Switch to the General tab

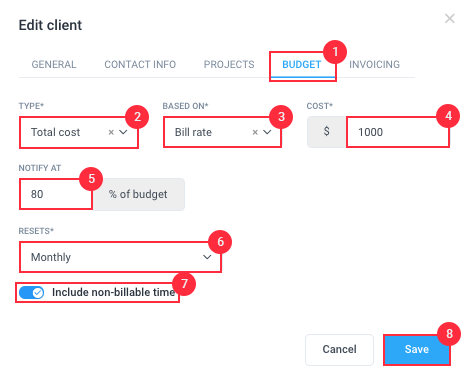(54, 64)
